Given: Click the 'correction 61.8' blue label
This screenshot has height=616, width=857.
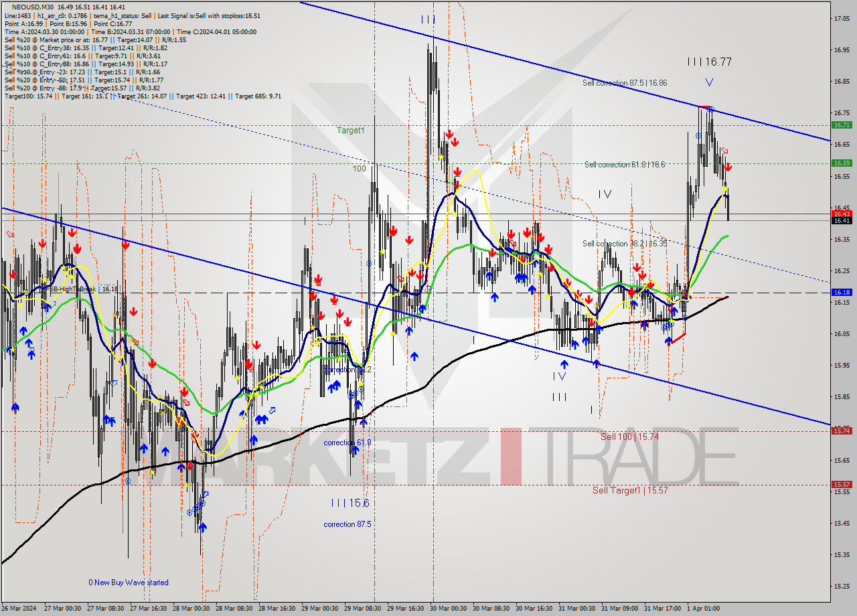Looking at the screenshot, I should 347,443.
